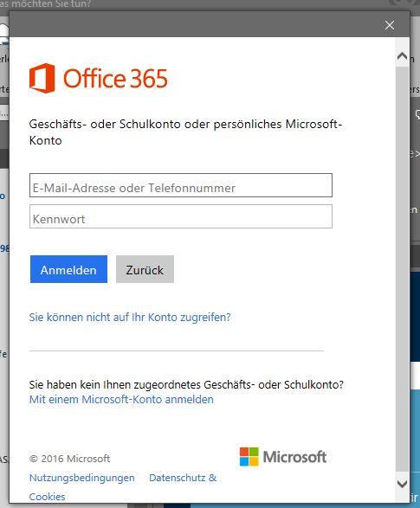Screen dimensions: 420x508
Task: Click the orange Office logo icon
Action: pyautogui.click(x=42, y=78)
